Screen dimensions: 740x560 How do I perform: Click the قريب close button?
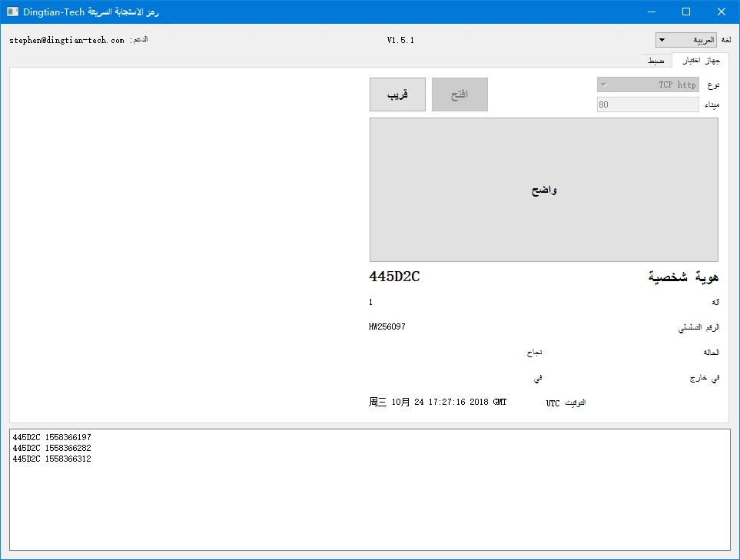[x=397, y=94]
